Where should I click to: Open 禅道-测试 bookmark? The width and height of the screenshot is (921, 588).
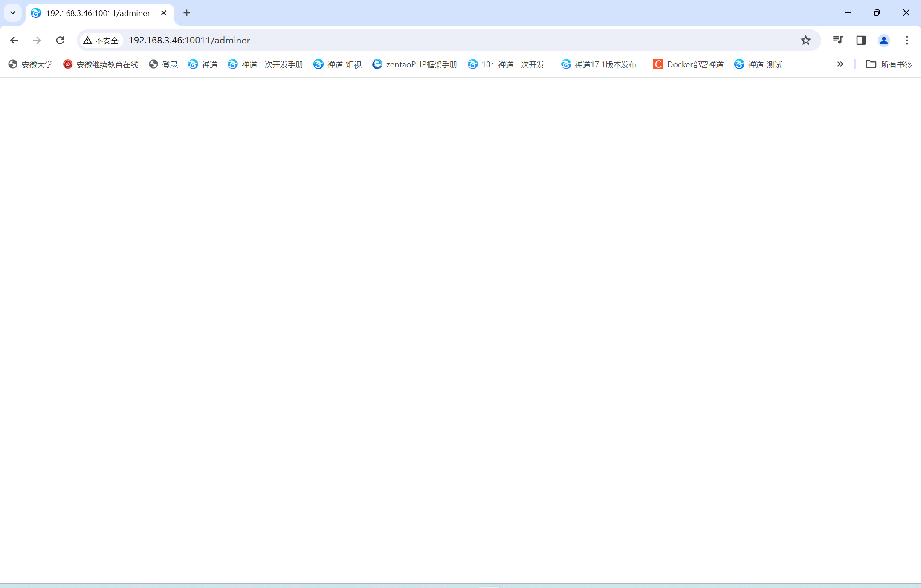tap(758, 64)
